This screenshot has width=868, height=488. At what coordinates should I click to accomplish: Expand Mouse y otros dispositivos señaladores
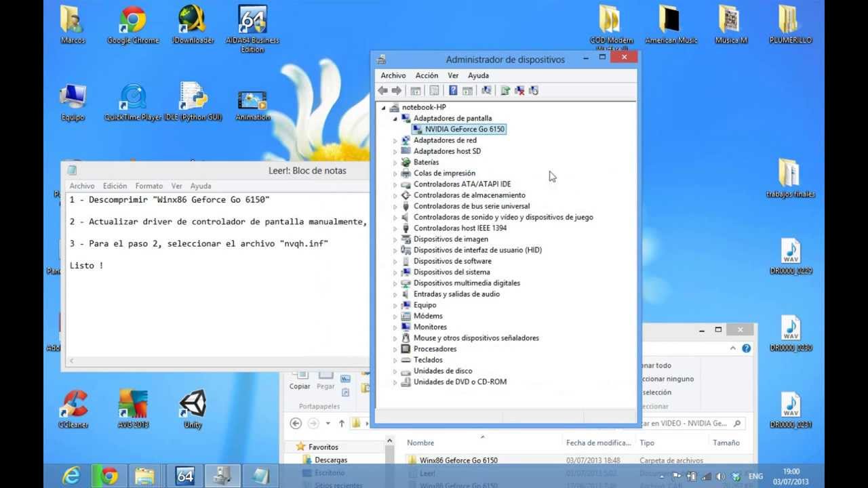tap(395, 338)
